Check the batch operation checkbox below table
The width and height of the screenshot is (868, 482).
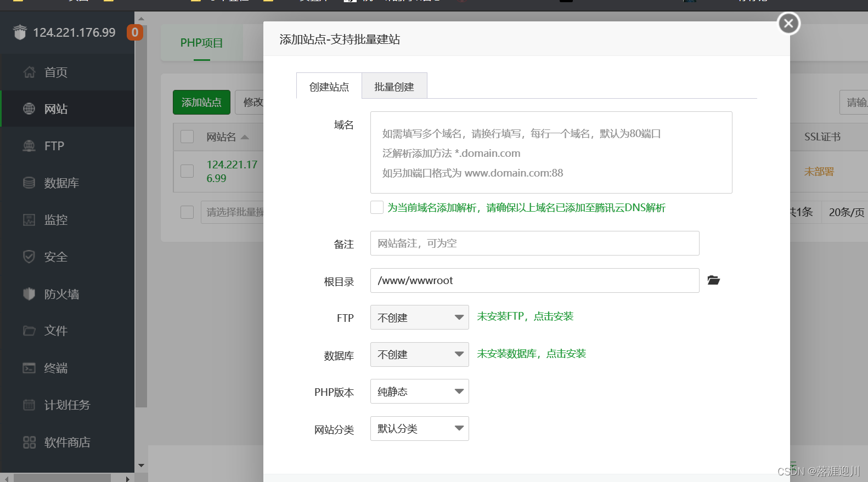187,212
